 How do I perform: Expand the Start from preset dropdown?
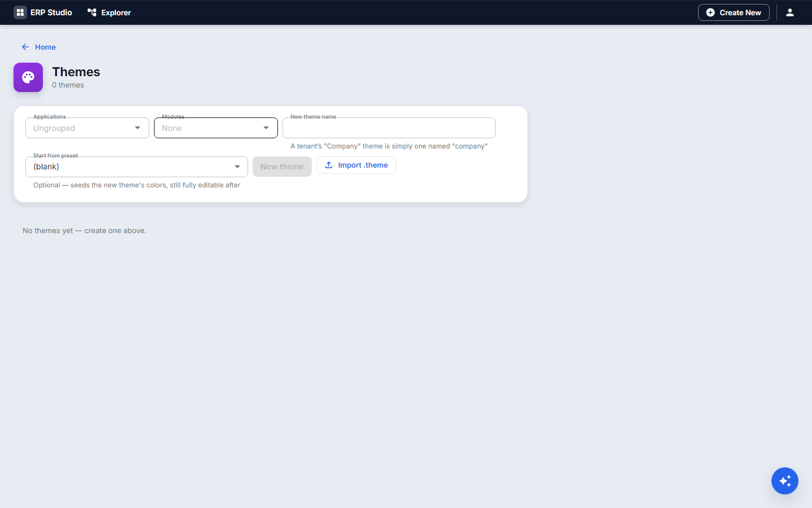136,167
